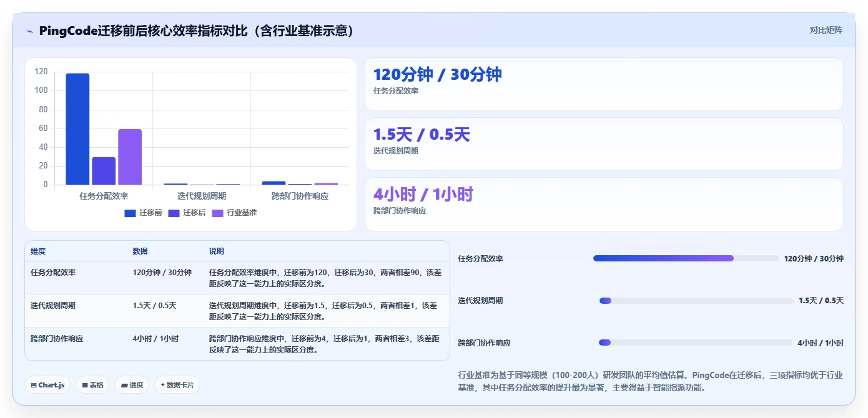Click the 迭代规划周期 x-axis label of the chart

coord(202,196)
